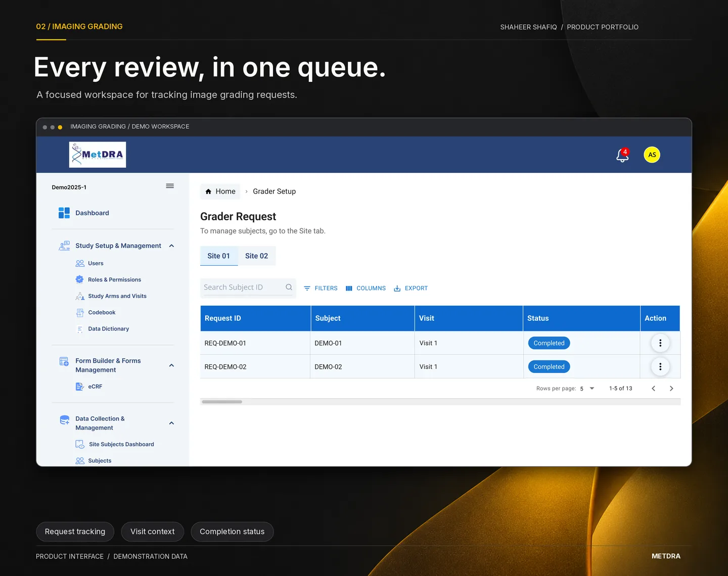Click the Grader Setup breadcrumb
The image size is (728, 576).
click(x=275, y=191)
